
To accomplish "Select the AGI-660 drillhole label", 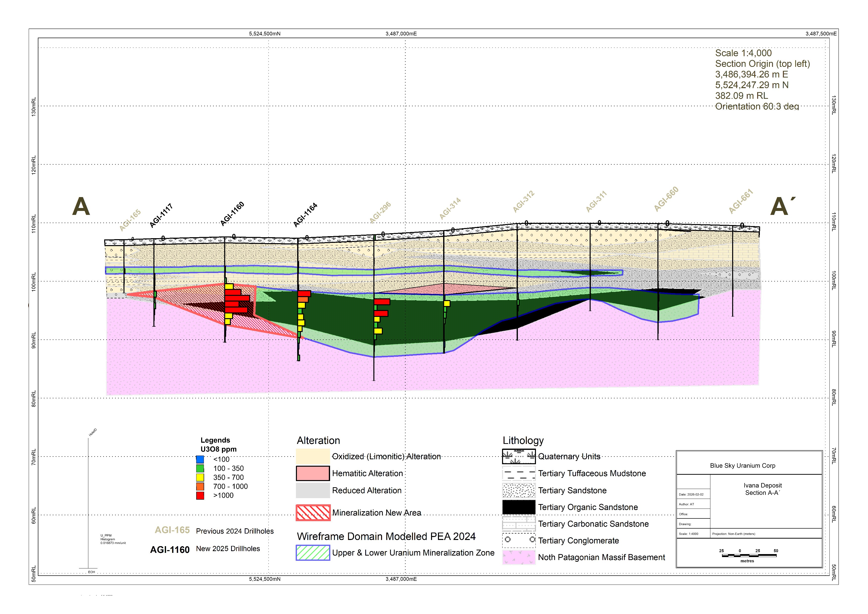I will point(666,199).
